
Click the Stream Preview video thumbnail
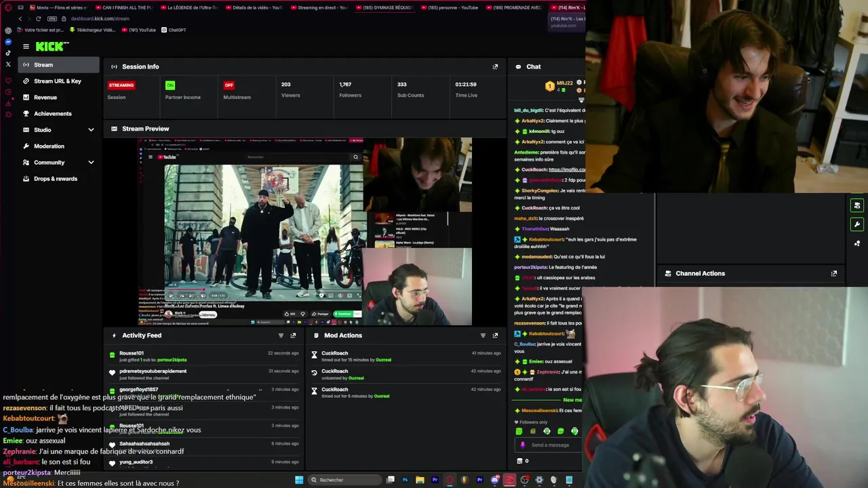coord(305,232)
